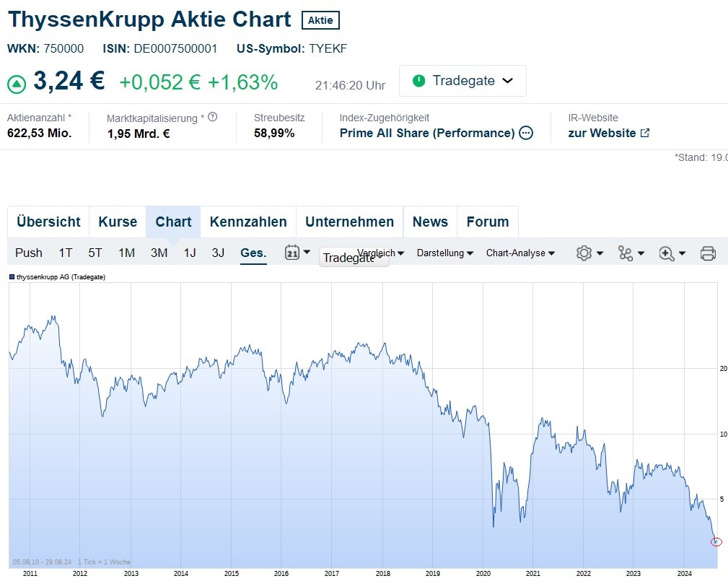Click the Index-Zugehörigkeit more options icon
Viewport: 728px width, 581px height.
526,133
